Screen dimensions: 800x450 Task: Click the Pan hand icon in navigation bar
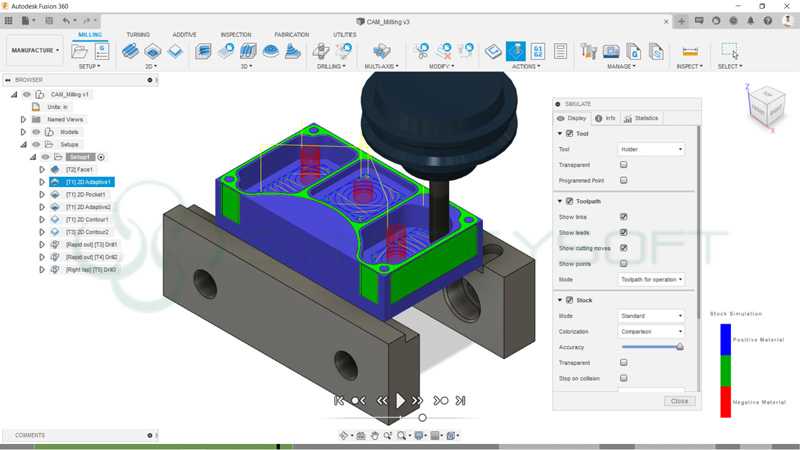click(374, 435)
